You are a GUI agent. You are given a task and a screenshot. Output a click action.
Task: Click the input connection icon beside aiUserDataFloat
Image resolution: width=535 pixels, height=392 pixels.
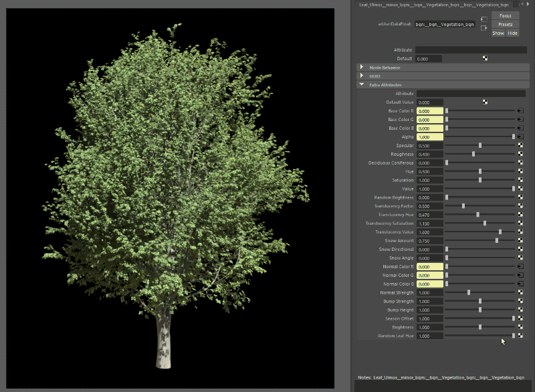tap(484, 19)
